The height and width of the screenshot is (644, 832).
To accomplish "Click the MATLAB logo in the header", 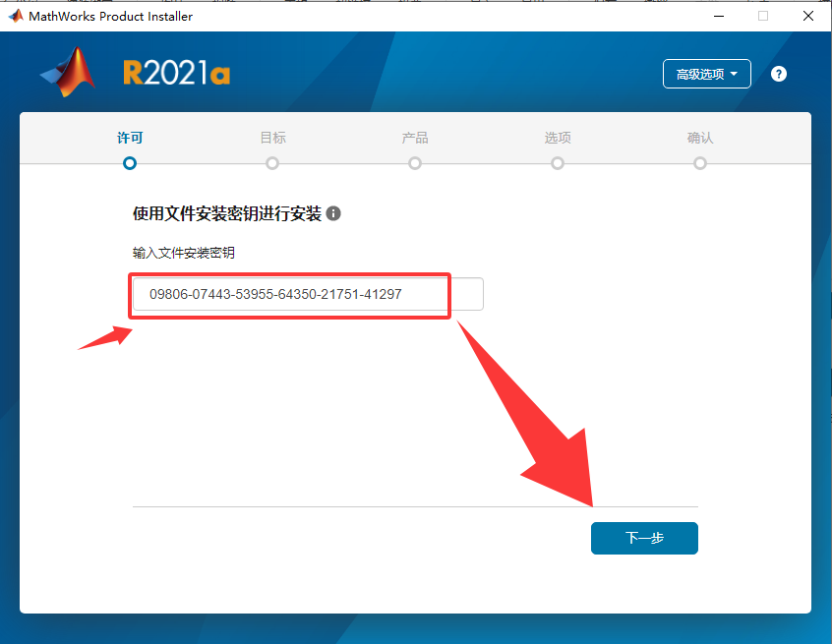I will pyautogui.click(x=69, y=72).
